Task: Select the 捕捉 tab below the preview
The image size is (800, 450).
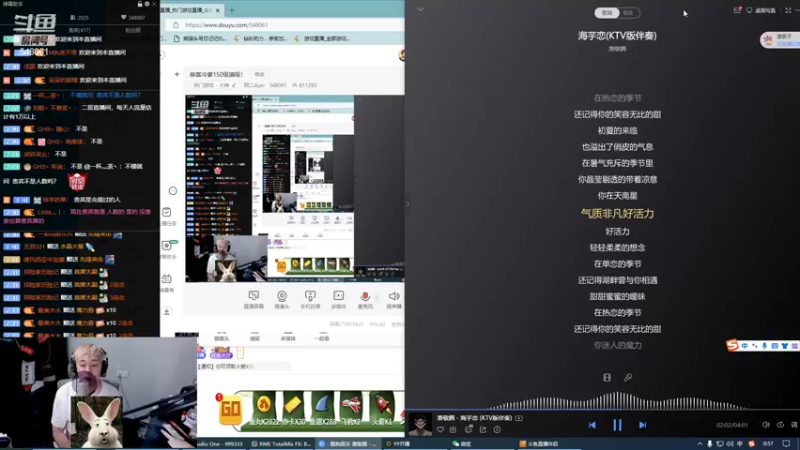Action: [x=255, y=338]
